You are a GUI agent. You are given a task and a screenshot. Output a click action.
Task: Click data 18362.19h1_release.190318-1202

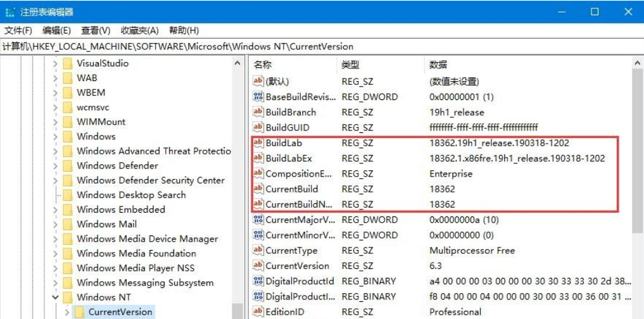500,143
